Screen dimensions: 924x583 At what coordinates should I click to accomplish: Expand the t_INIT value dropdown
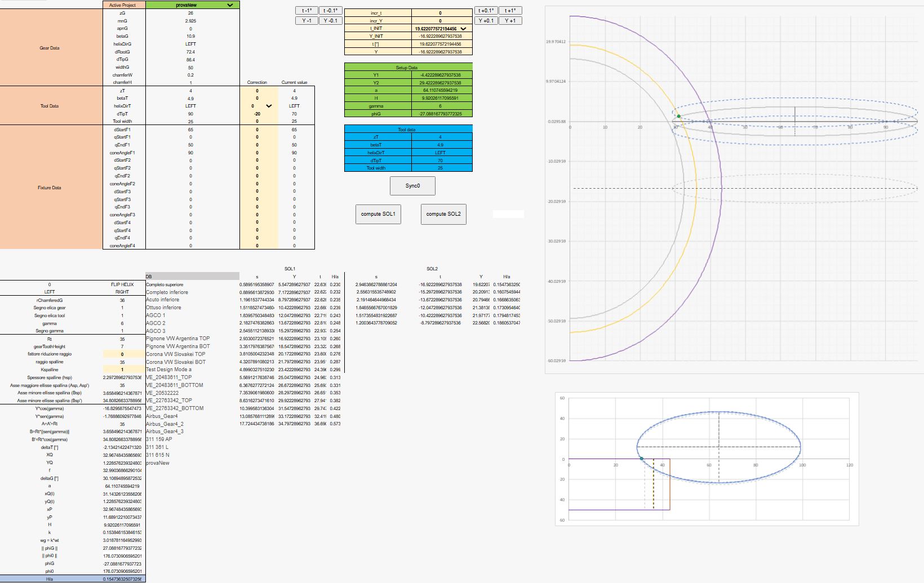[x=463, y=29]
